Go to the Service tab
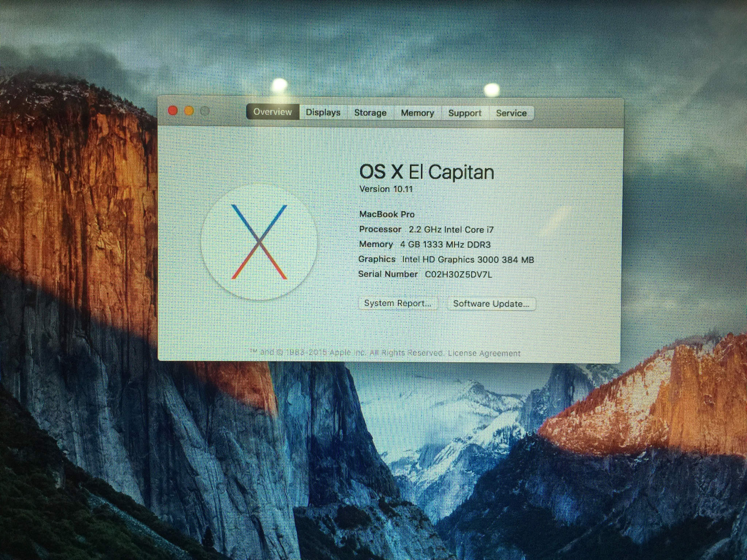 point(511,113)
